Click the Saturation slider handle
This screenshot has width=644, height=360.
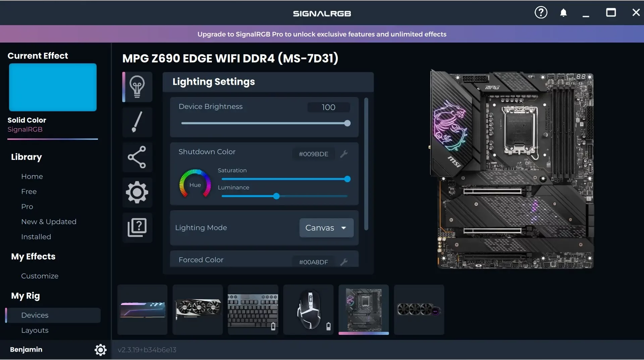click(x=347, y=179)
